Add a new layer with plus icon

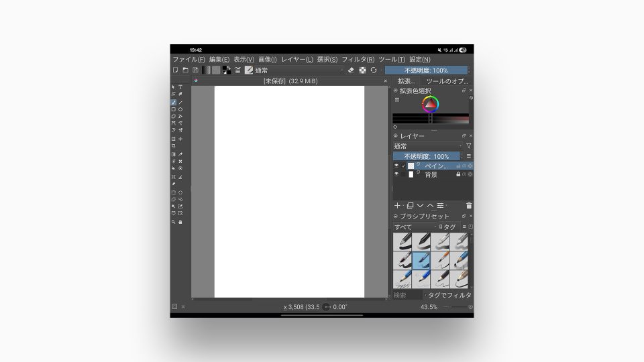click(397, 205)
